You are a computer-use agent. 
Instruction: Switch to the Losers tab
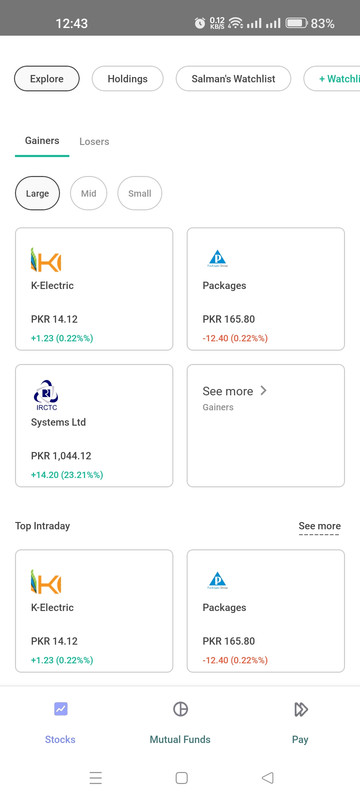point(94,141)
